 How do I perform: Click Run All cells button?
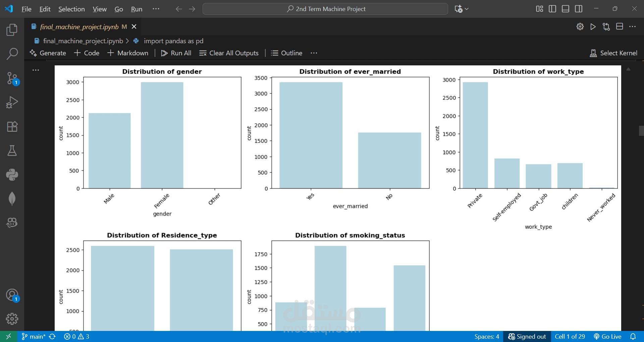point(176,53)
